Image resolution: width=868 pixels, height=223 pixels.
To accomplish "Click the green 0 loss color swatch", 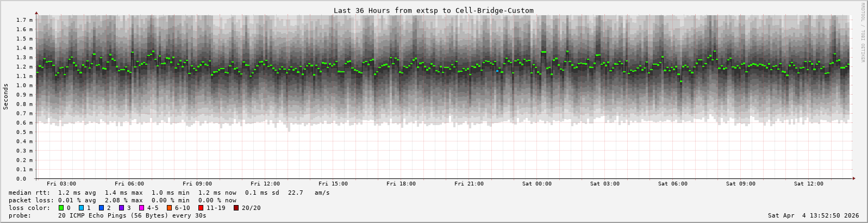I will tap(61, 208).
